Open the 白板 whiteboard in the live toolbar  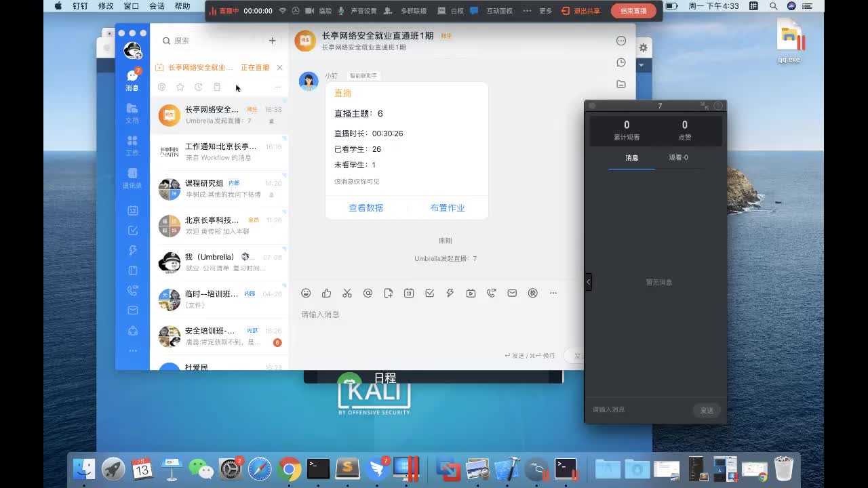point(450,11)
